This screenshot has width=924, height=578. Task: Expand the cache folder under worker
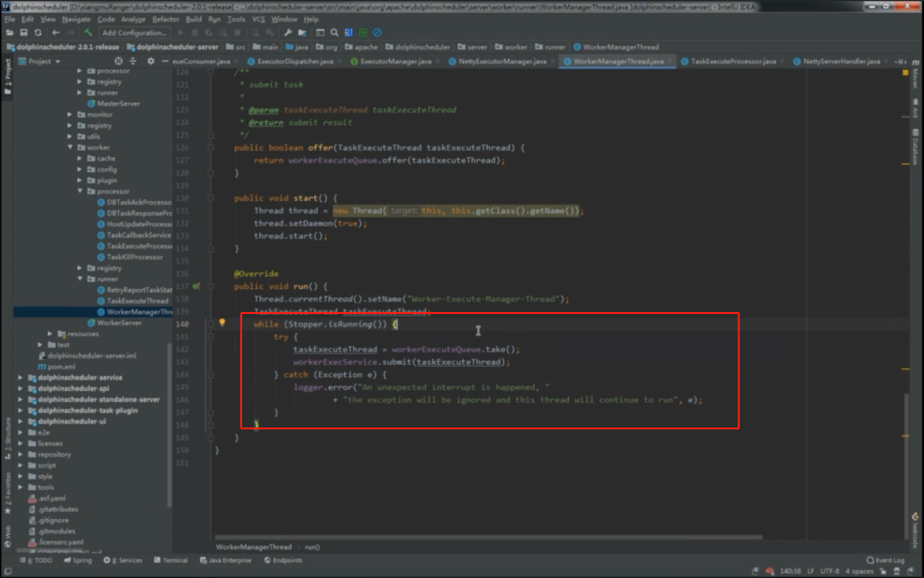tap(80, 158)
